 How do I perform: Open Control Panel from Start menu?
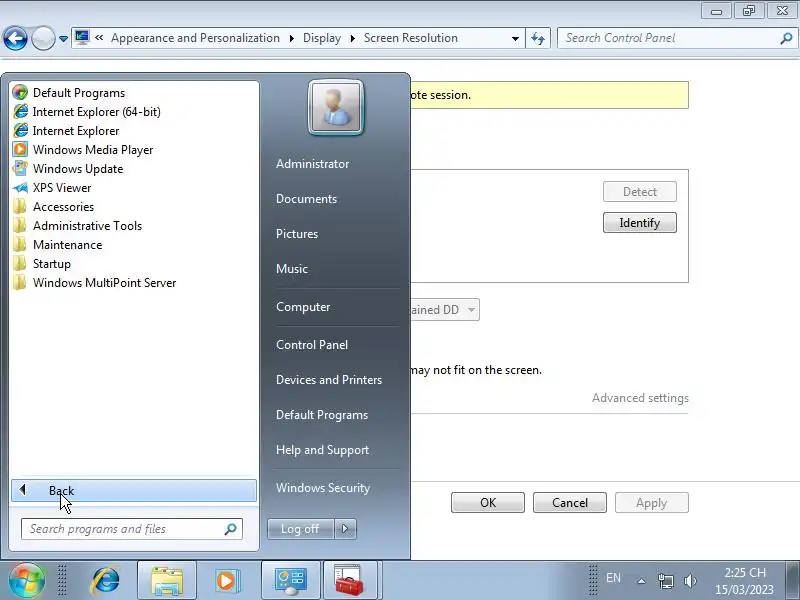click(x=312, y=345)
